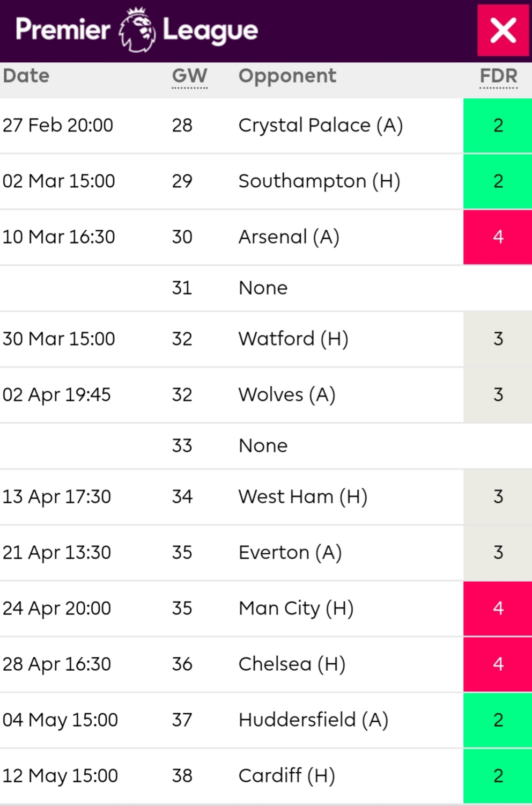Click the grey FDR 3 cell for West Ham
The width and height of the screenshot is (532, 806).
[498, 497]
